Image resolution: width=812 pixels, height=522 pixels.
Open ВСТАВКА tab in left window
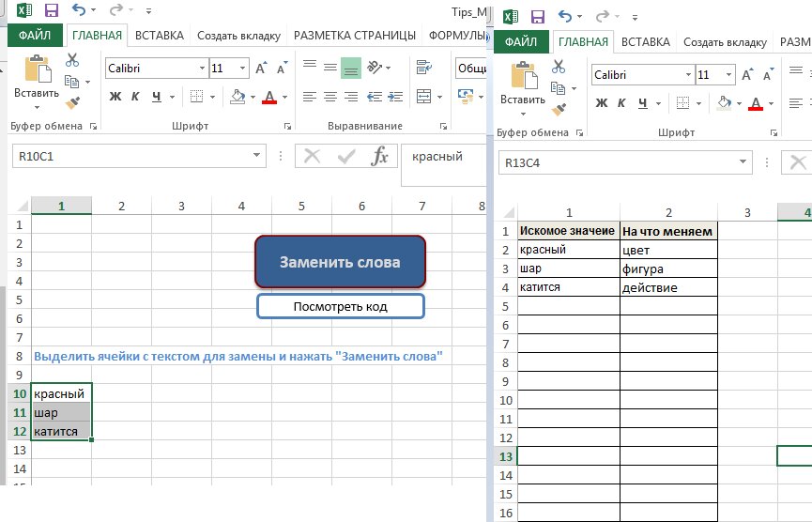(160, 36)
